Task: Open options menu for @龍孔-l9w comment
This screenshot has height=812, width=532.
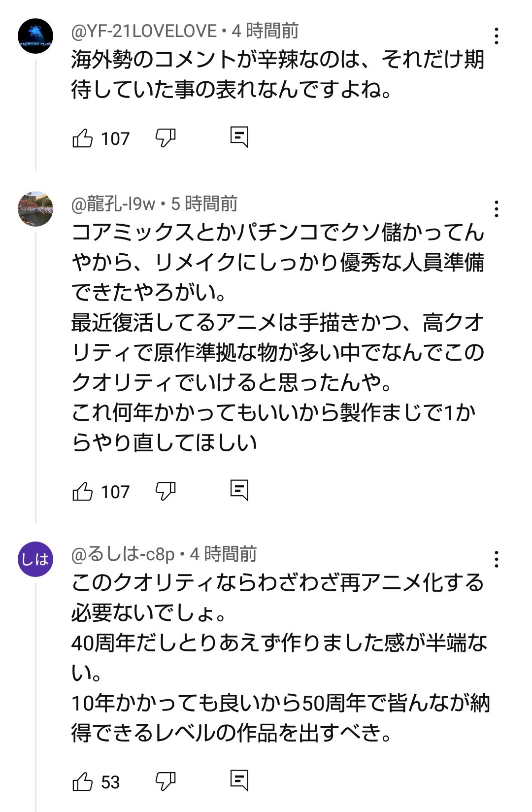Action: coord(496,209)
